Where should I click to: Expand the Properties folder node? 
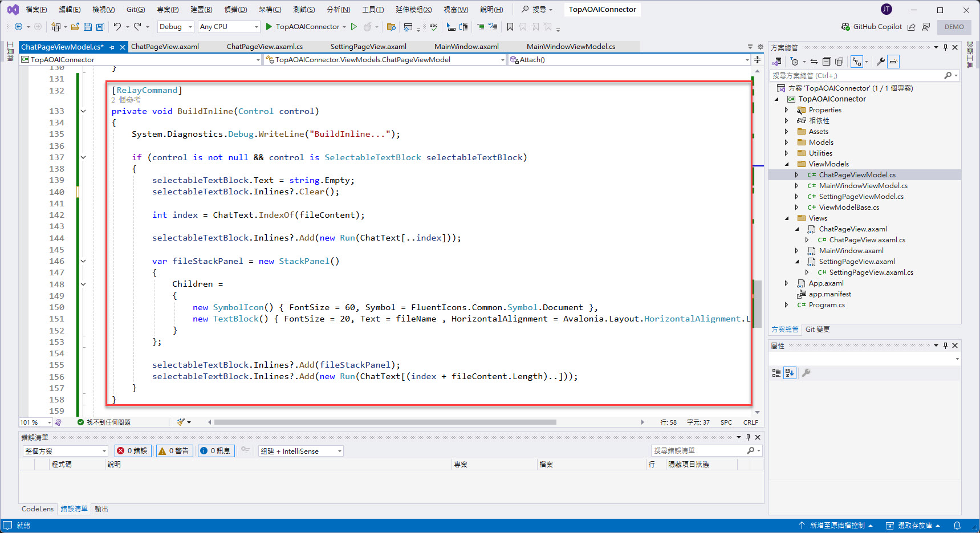(x=786, y=110)
